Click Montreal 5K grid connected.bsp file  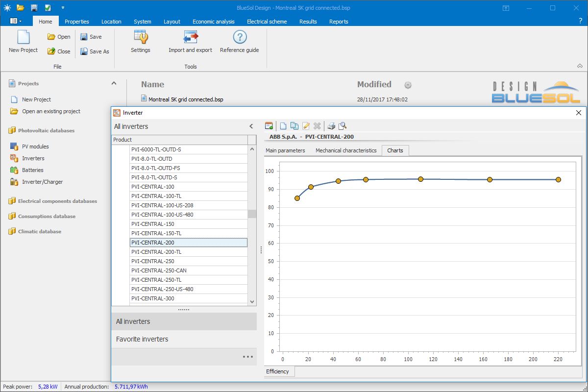coord(186,99)
